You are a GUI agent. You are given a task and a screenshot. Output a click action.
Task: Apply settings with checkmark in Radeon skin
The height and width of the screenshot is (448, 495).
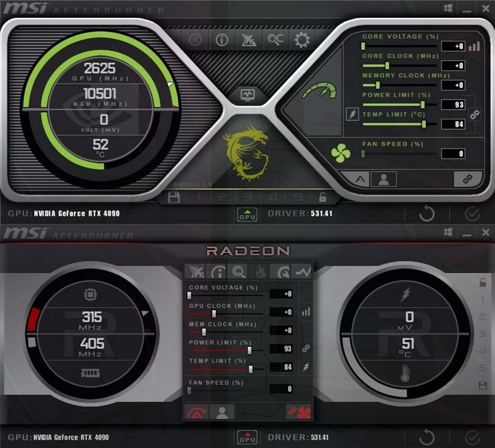473,438
